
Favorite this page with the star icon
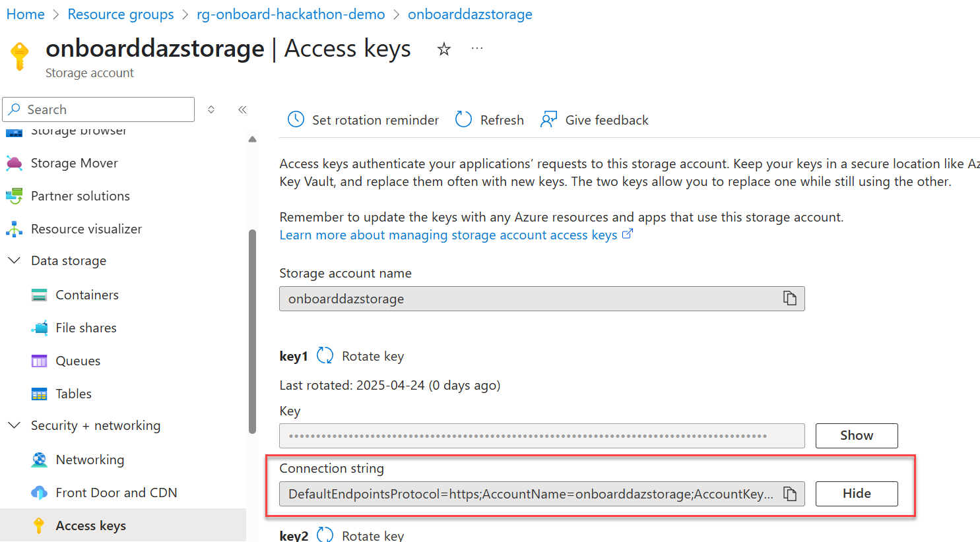click(444, 49)
